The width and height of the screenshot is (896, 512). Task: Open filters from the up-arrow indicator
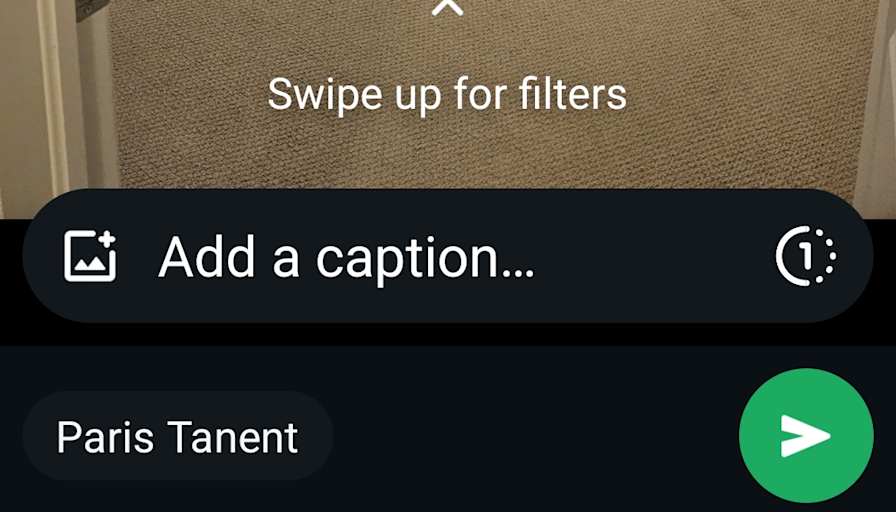pos(447,7)
